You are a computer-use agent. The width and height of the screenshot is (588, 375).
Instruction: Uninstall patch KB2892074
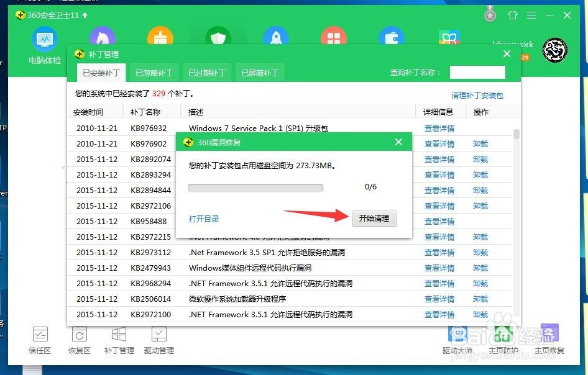480,160
